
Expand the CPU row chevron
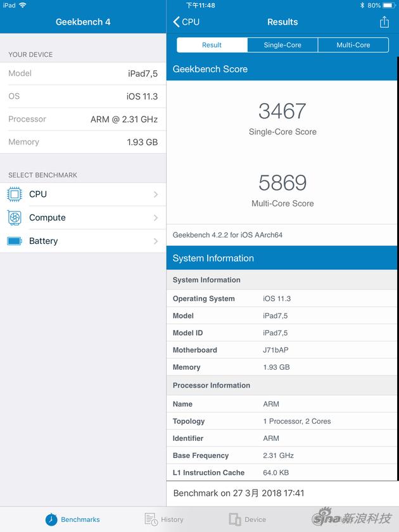click(x=156, y=194)
